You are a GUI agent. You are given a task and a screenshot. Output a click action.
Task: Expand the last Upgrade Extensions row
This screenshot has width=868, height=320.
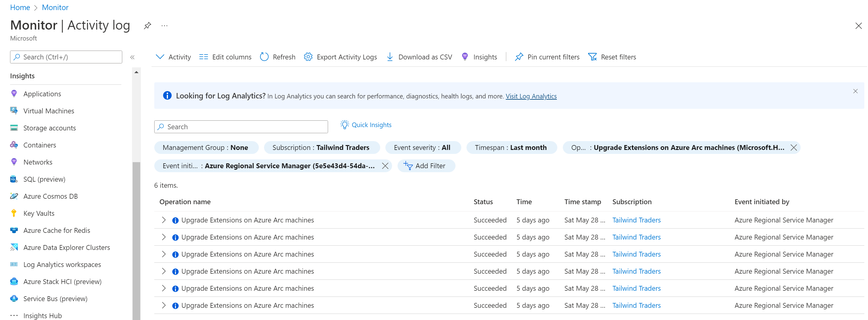pos(164,305)
